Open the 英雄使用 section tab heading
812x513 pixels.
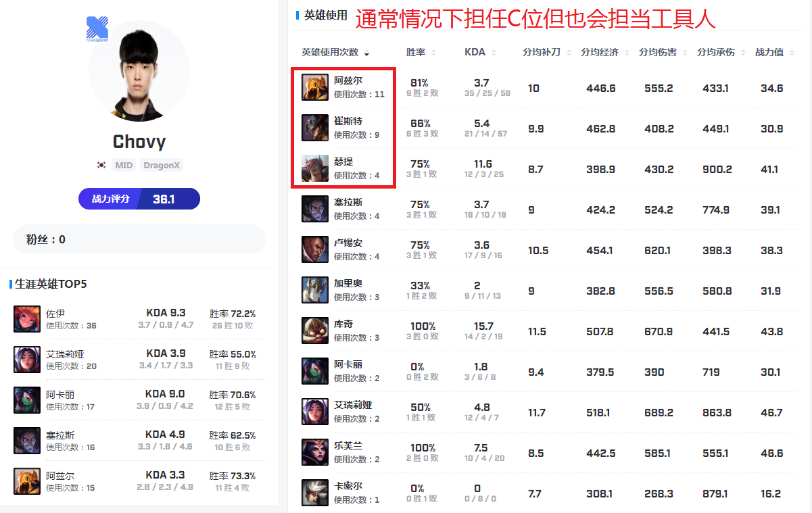(325, 15)
